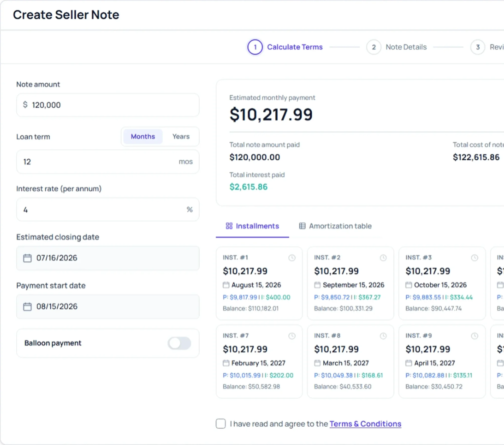Switch to the Installments tab
Screen dimensions: 504x445
[253, 226]
